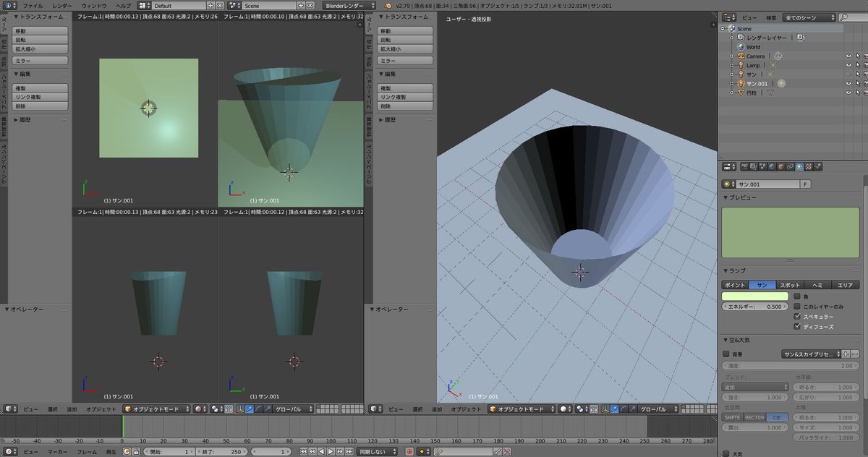Open the Blenderレンダー engine dropdown
868x457 pixels.
point(350,5)
